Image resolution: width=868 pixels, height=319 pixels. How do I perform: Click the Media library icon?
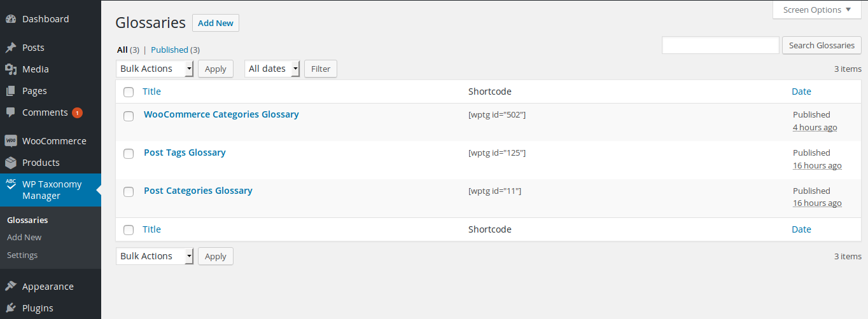[10, 69]
